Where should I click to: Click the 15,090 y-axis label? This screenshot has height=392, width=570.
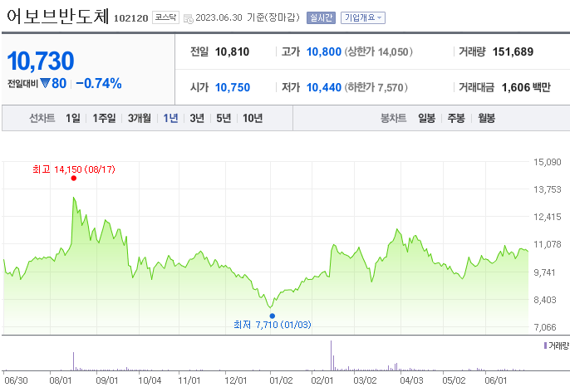[547, 162]
